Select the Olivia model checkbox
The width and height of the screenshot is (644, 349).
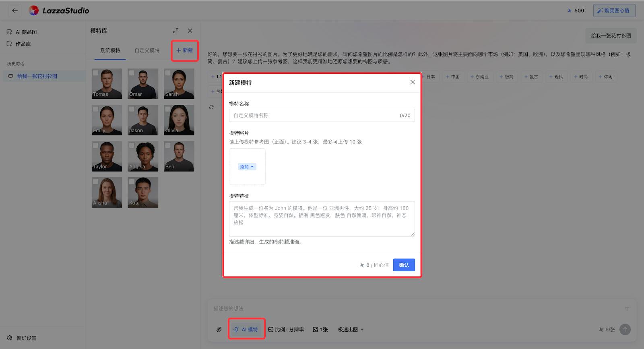coord(168,109)
